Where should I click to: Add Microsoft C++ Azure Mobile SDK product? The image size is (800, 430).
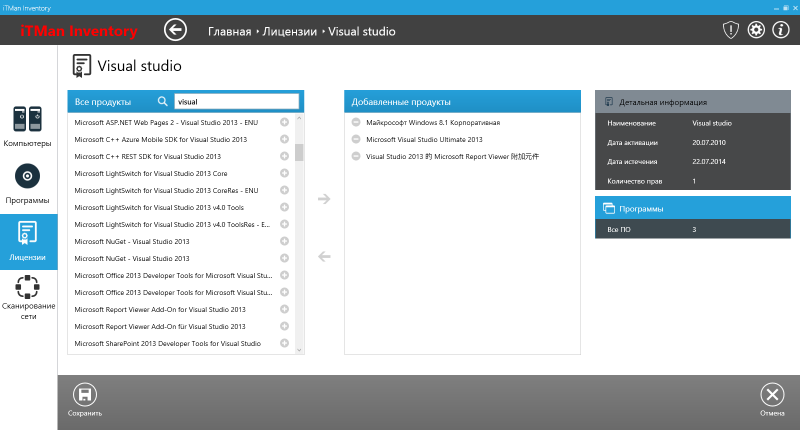[x=285, y=139]
